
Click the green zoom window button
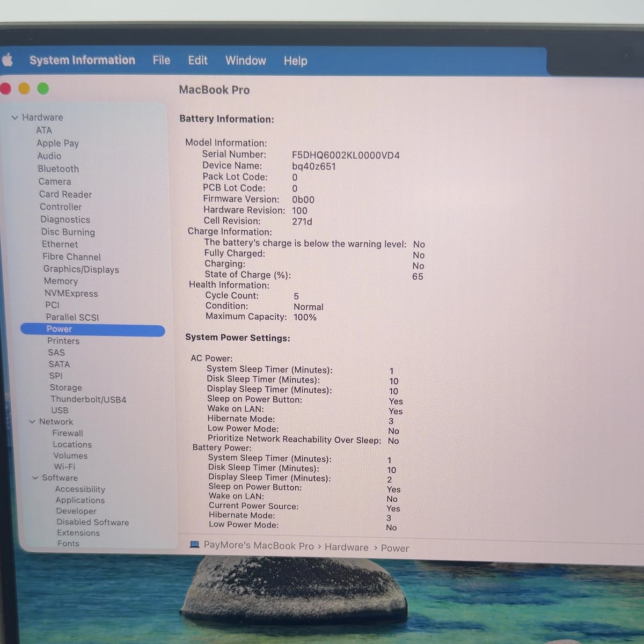click(x=43, y=89)
